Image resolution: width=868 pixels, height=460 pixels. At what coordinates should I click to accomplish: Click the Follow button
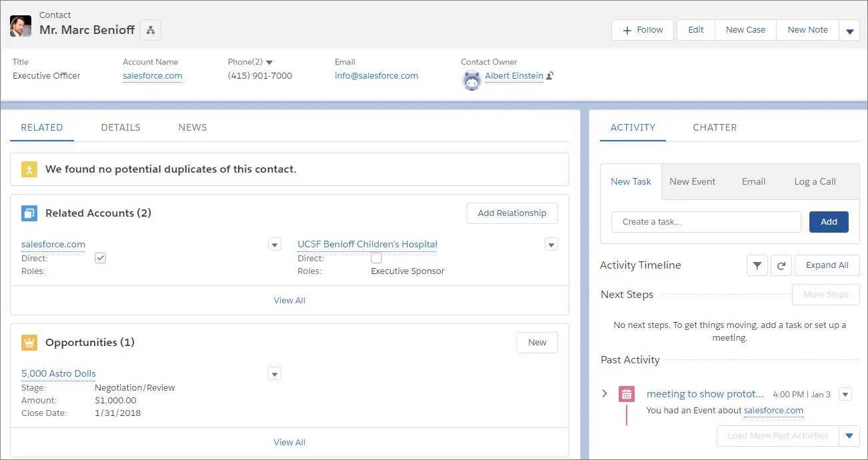click(x=643, y=30)
